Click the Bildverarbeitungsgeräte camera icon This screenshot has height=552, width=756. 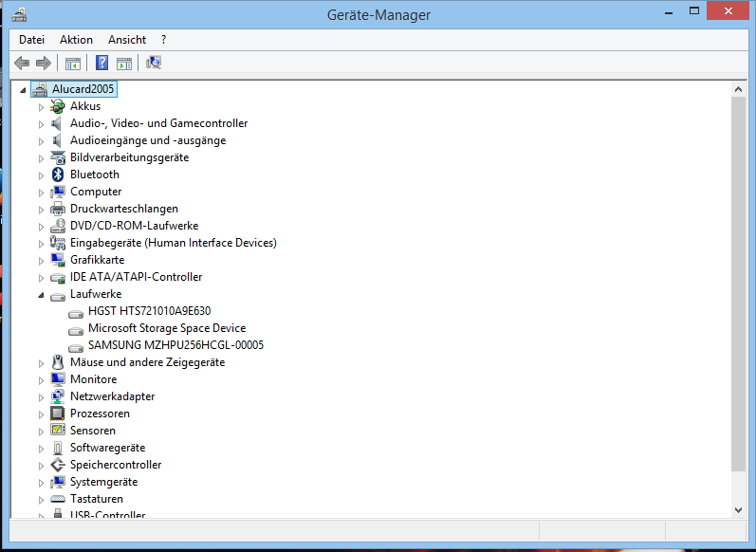(58, 157)
